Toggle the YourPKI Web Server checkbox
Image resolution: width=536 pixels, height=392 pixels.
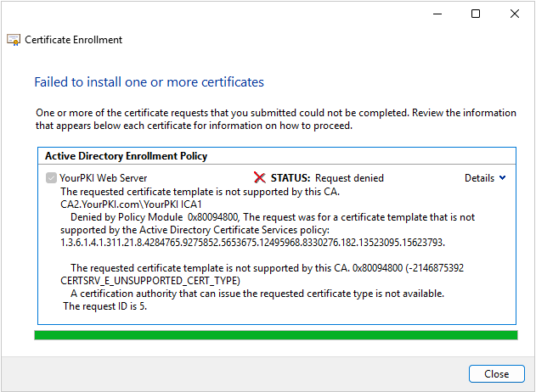pos(51,178)
